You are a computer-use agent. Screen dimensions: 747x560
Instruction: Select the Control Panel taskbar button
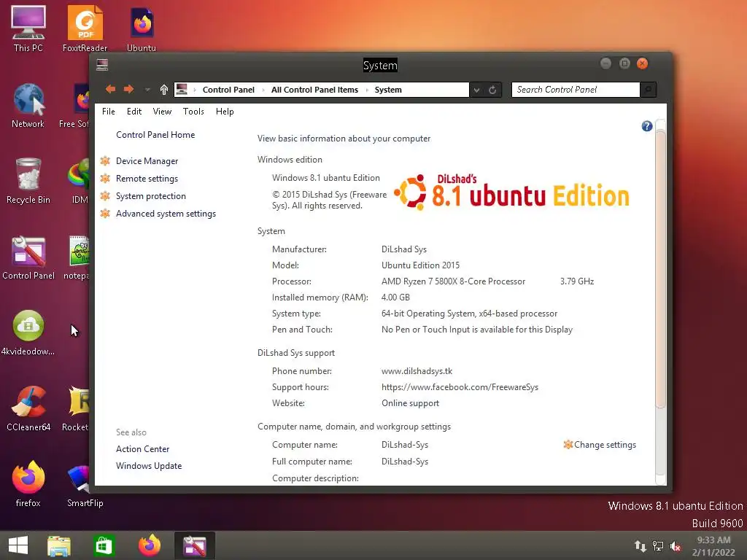pyautogui.click(x=194, y=545)
